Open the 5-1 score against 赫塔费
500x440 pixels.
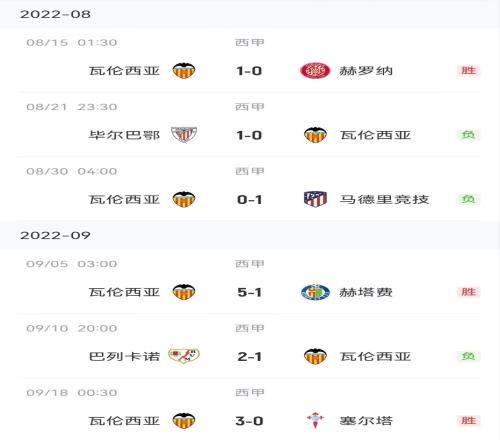[x=249, y=292]
